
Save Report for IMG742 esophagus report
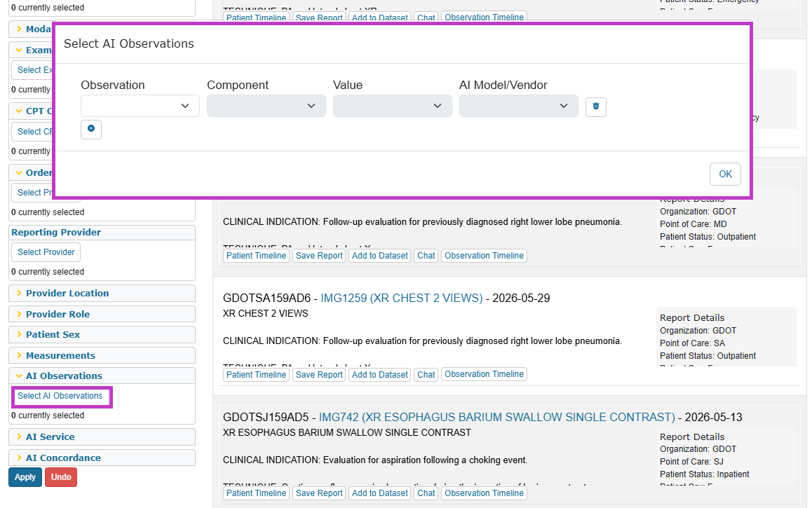click(x=319, y=493)
